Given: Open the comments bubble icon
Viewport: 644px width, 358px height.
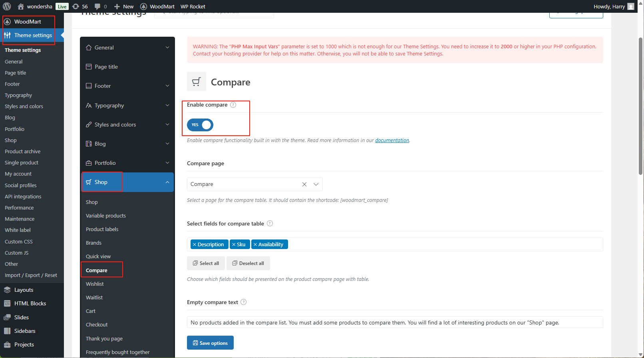Looking at the screenshot, I should tap(97, 6).
